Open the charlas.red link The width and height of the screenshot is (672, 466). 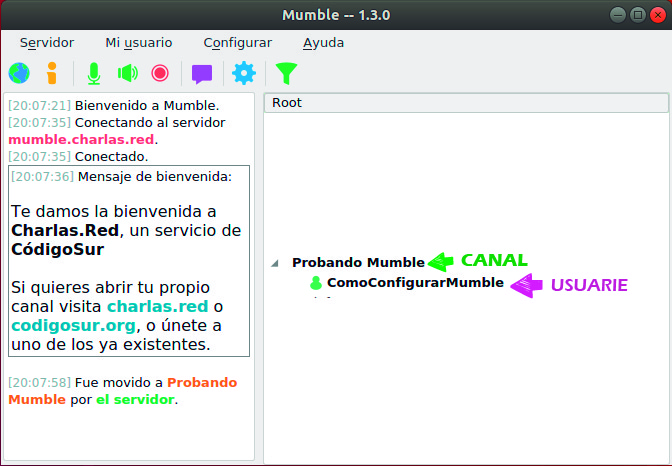[158, 306]
